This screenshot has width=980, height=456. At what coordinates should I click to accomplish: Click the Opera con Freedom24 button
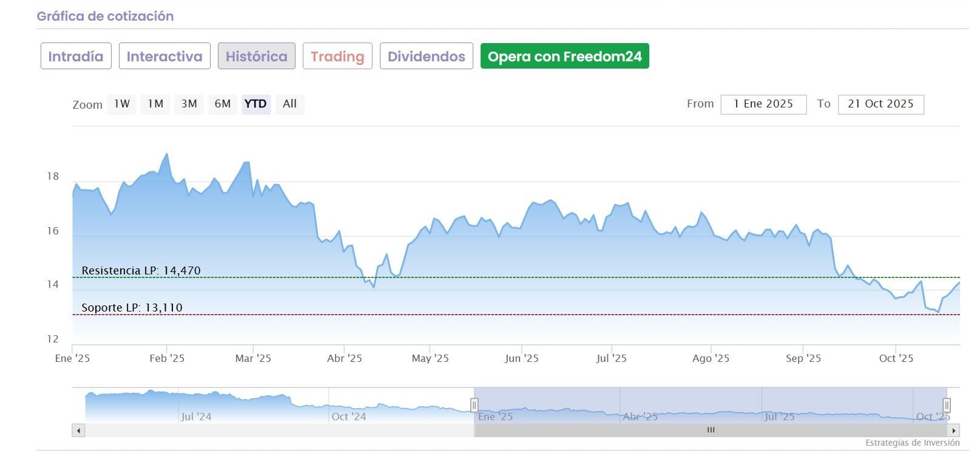tap(564, 56)
